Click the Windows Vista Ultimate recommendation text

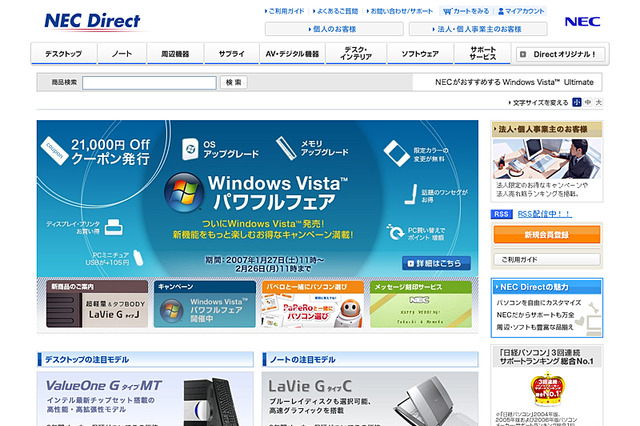(514, 82)
